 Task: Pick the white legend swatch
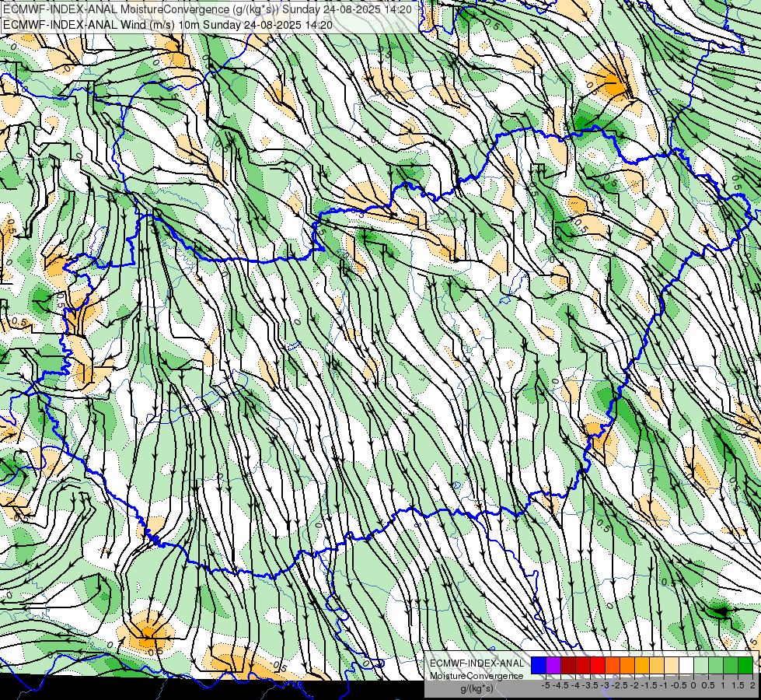[x=686, y=665]
